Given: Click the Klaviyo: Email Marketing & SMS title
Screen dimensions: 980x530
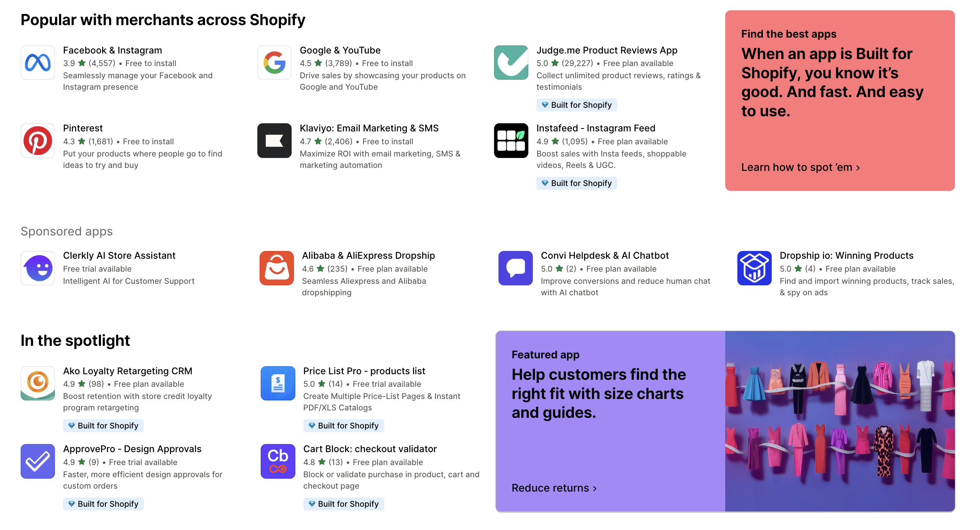Looking at the screenshot, I should 369,128.
